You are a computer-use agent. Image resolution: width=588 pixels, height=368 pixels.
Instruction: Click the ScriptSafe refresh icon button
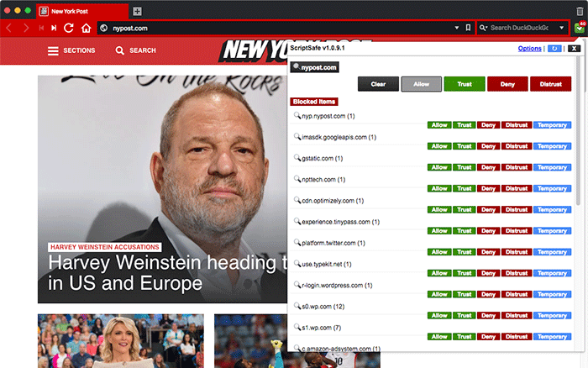(x=554, y=49)
